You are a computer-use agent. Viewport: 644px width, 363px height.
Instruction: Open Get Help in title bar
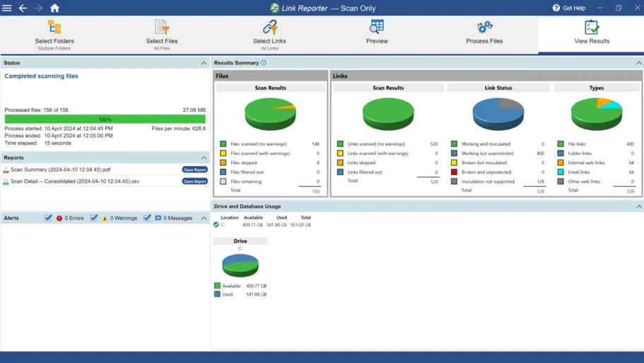pyautogui.click(x=568, y=8)
